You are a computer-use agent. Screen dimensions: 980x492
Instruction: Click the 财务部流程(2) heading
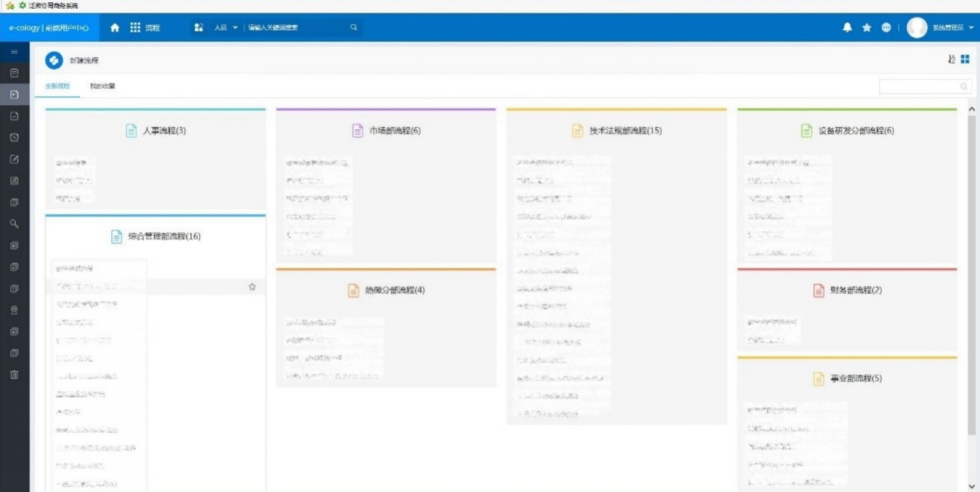click(856, 290)
